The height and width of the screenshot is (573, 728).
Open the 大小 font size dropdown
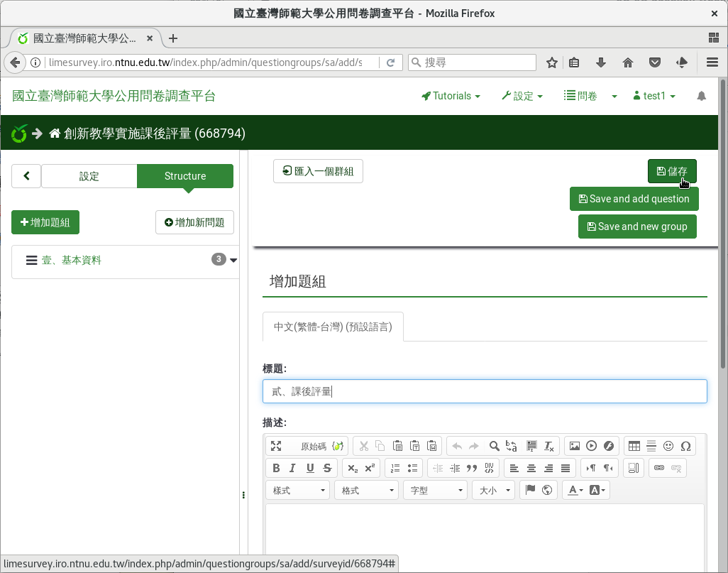[x=494, y=490]
